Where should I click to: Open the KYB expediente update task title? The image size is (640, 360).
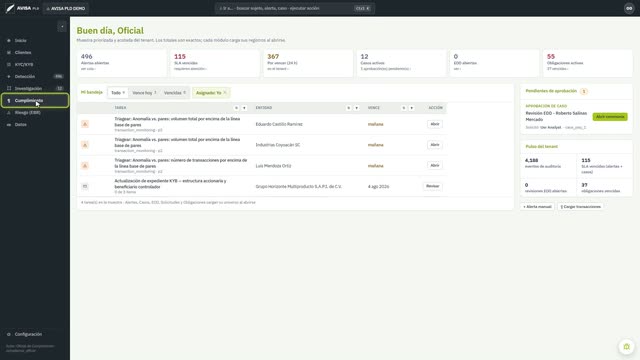[x=170, y=184]
